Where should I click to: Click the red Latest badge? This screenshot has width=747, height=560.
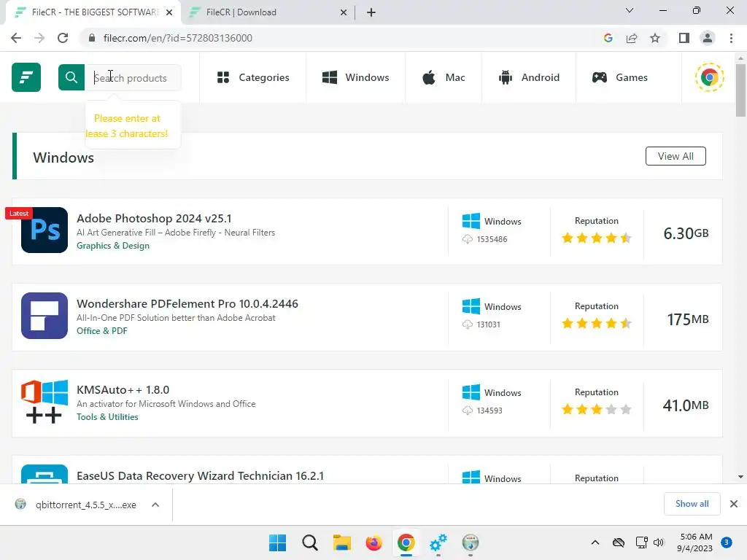click(18, 214)
